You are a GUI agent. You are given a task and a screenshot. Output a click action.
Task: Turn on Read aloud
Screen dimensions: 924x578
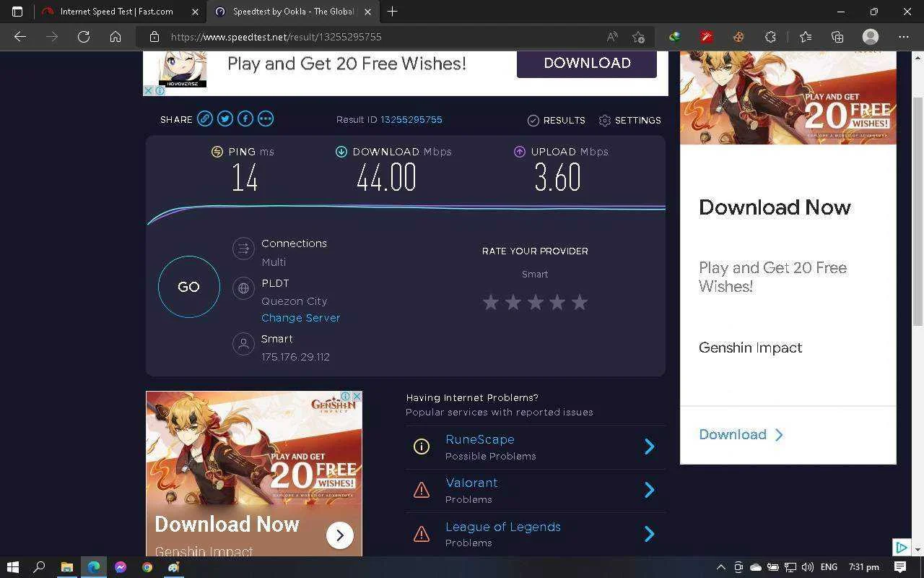pyautogui.click(x=612, y=37)
